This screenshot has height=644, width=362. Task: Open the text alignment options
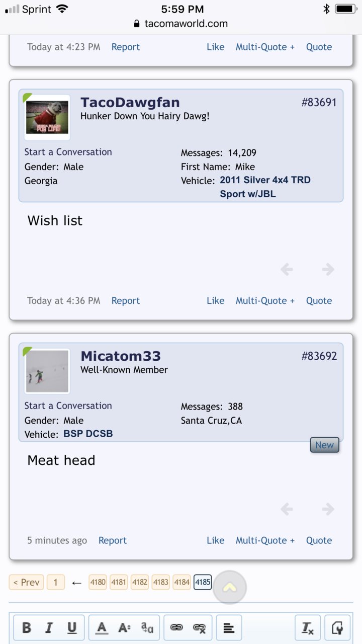[x=229, y=627]
